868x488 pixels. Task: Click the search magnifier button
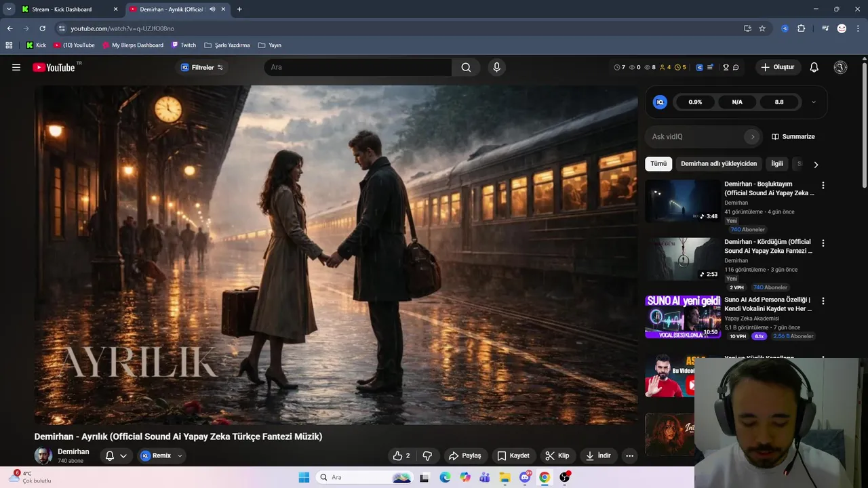coord(466,67)
